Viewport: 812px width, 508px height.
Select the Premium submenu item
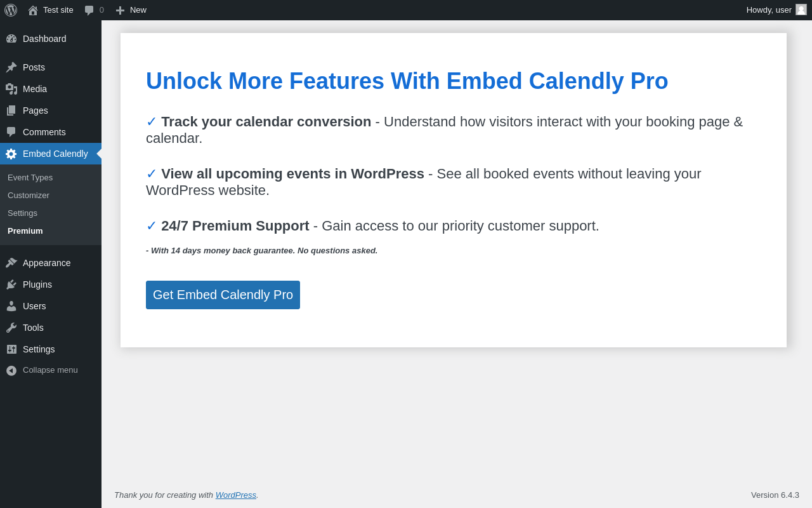point(25,231)
